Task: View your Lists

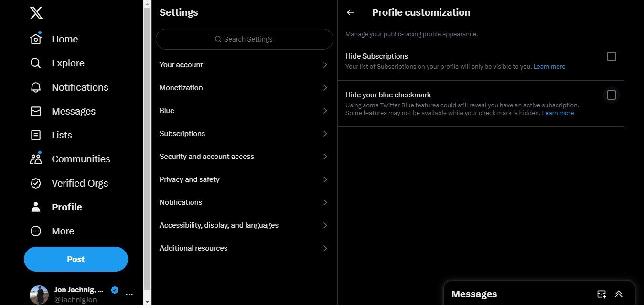Action: [x=62, y=135]
